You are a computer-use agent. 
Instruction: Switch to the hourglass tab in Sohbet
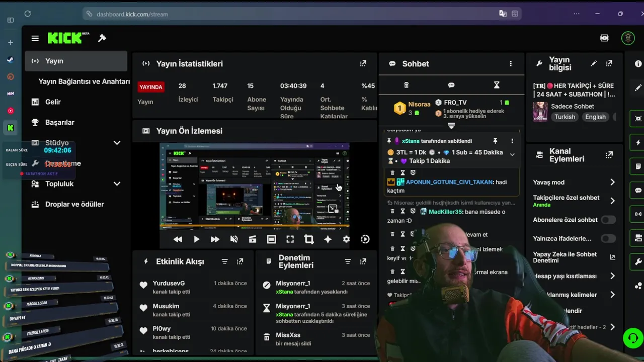coord(497,85)
